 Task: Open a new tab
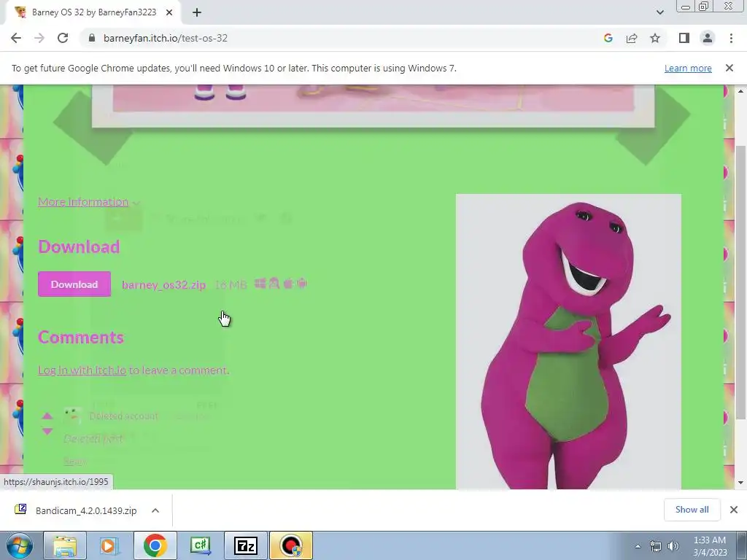pyautogui.click(x=197, y=12)
